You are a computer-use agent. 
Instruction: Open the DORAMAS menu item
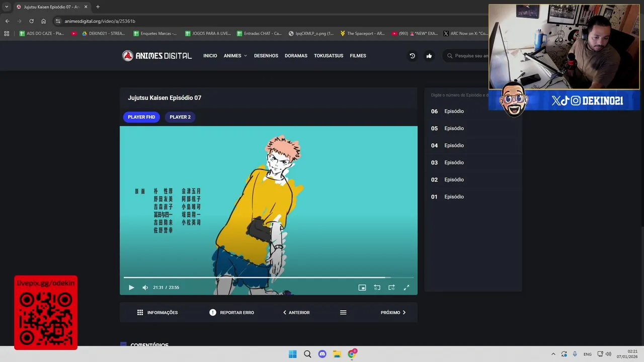(296, 56)
